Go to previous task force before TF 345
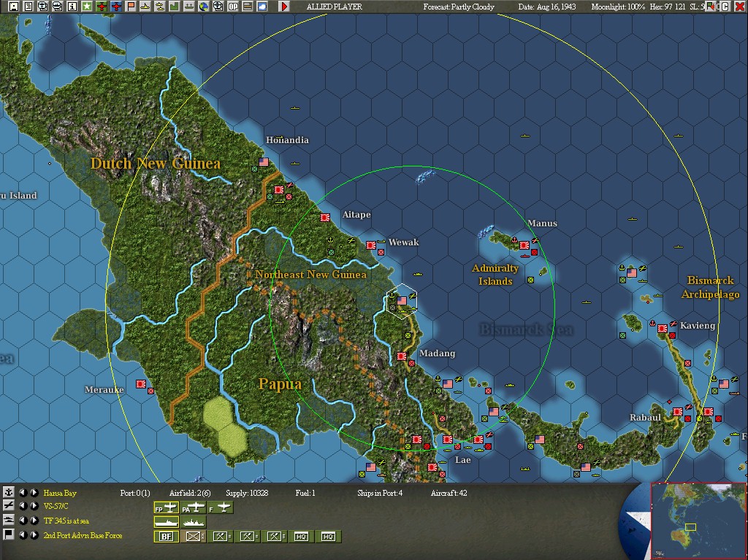This screenshot has height=560, width=748. coord(23,520)
